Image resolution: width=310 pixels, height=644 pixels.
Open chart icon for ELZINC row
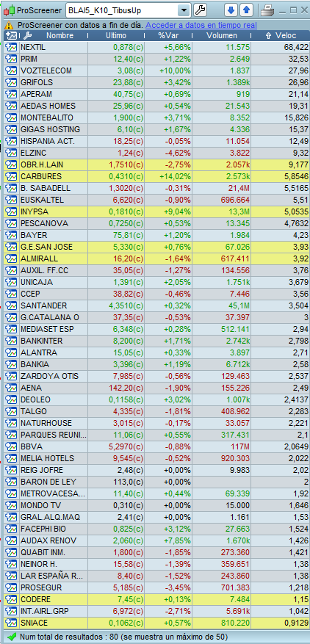coord(11,153)
